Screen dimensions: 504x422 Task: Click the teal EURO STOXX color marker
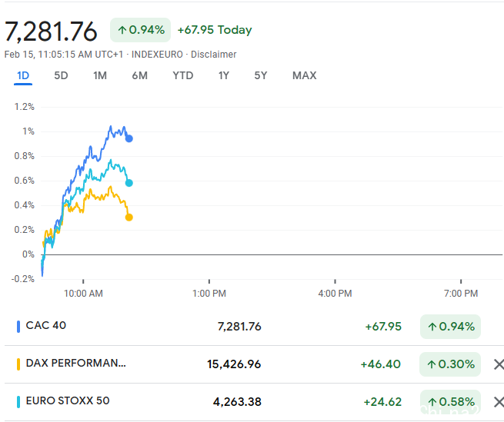(x=18, y=402)
